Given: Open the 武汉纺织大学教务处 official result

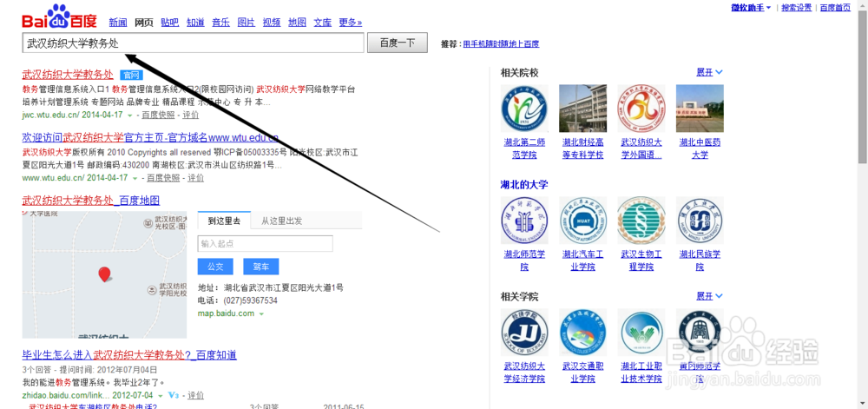Looking at the screenshot, I should [x=68, y=75].
